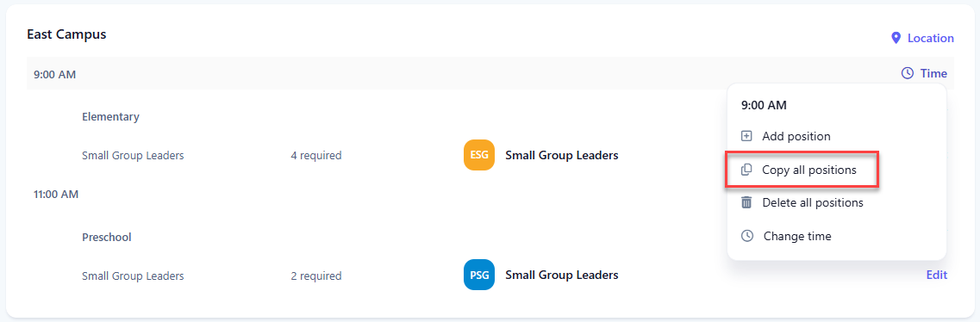Screen dimensions: 980x322
Task: Edit the Preschool Small Group Leaders position
Action: tap(936, 275)
